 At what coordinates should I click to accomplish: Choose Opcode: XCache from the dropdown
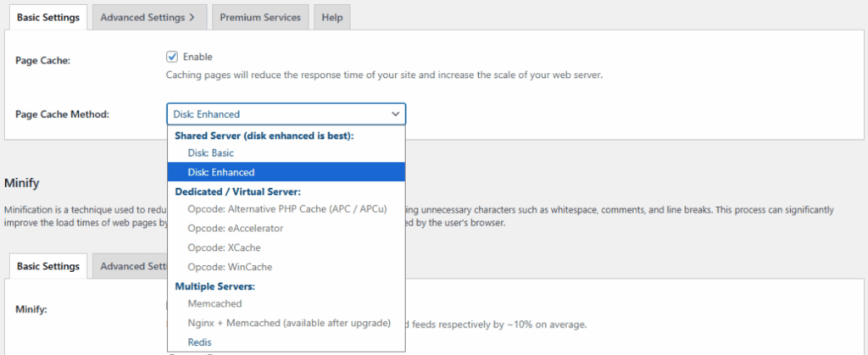click(x=224, y=247)
